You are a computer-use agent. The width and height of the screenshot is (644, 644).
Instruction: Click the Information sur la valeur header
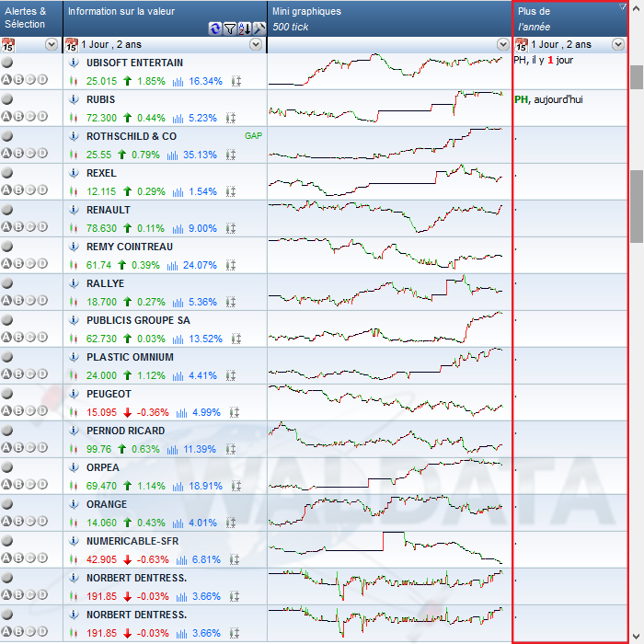point(165,18)
